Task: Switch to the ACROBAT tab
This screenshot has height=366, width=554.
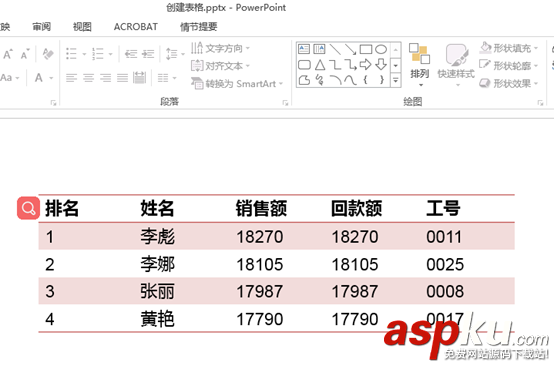Action: pos(136,27)
